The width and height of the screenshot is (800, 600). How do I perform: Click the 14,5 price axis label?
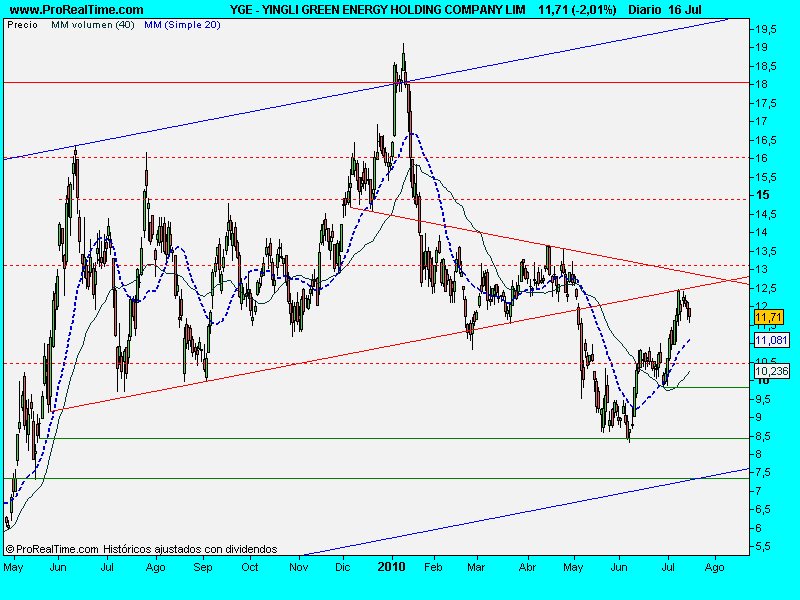[766, 214]
